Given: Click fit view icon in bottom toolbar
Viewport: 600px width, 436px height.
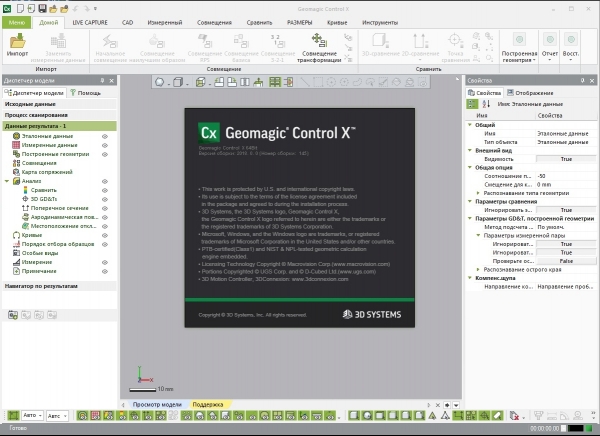Looking at the screenshot, I should (x=13, y=415).
